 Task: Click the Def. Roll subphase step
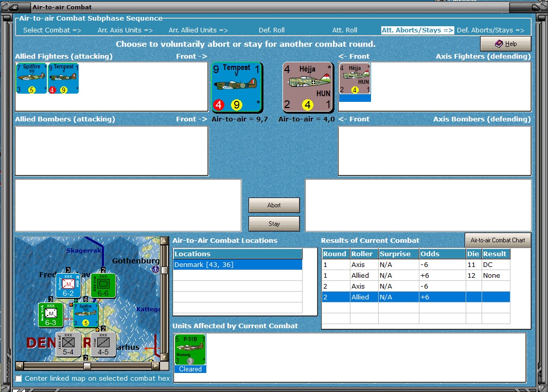tap(272, 30)
